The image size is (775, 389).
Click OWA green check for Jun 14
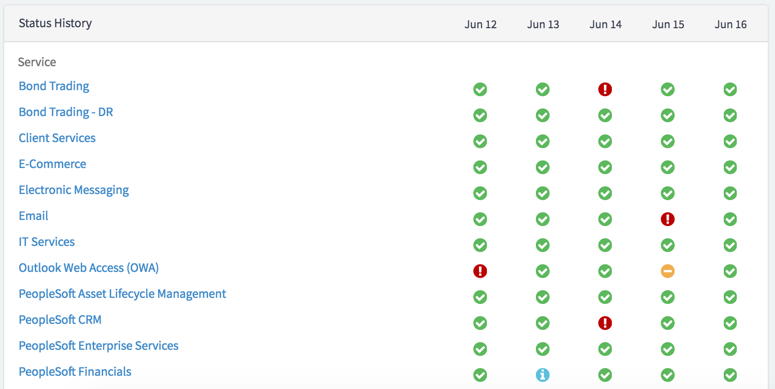[605, 271]
